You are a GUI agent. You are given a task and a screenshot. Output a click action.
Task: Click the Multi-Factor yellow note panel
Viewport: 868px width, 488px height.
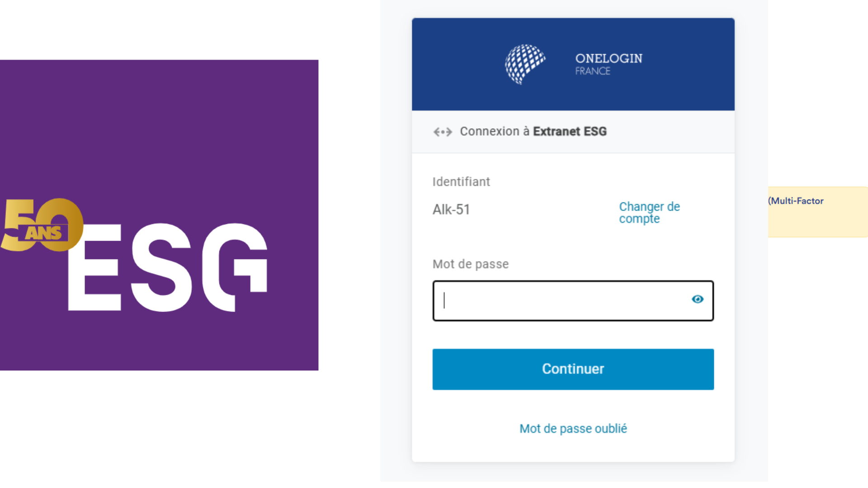click(x=817, y=221)
